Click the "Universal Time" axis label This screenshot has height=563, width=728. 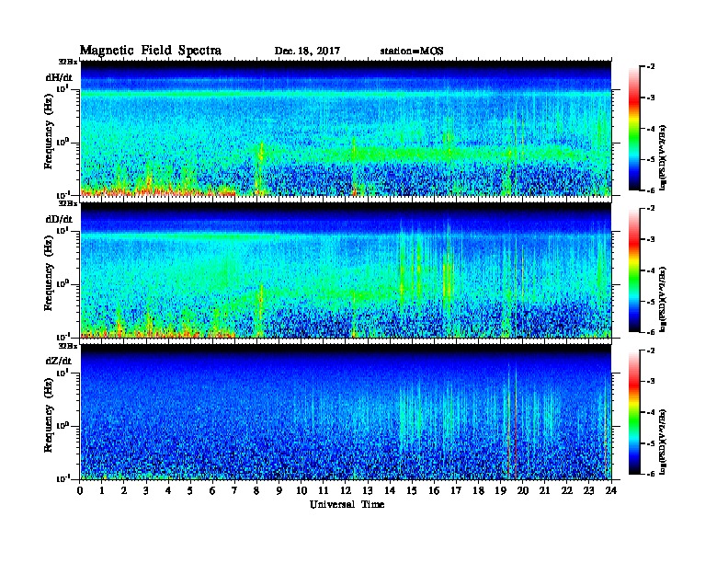click(x=347, y=504)
